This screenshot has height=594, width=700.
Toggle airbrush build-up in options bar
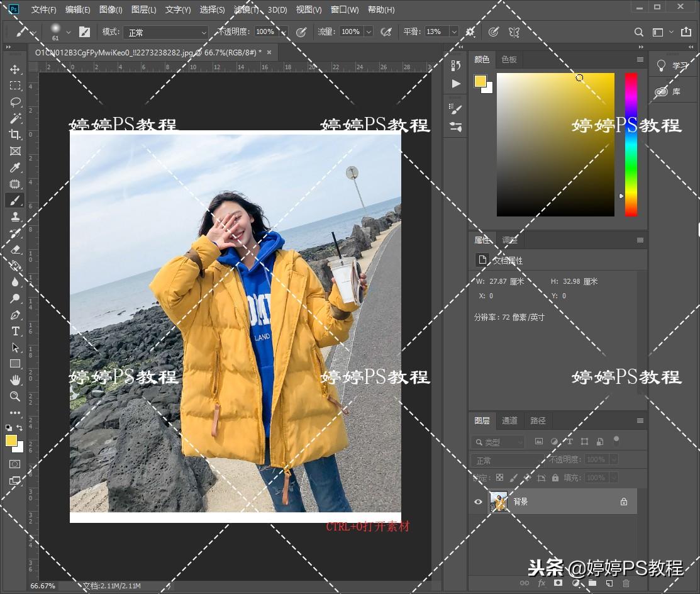pos(386,31)
